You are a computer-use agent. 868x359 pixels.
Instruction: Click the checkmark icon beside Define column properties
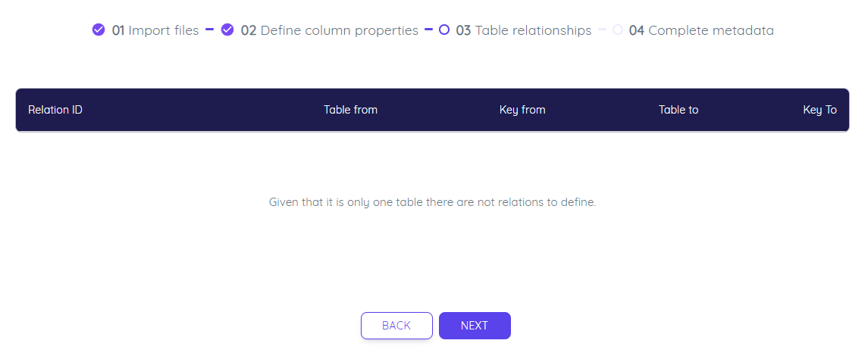(227, 30)
